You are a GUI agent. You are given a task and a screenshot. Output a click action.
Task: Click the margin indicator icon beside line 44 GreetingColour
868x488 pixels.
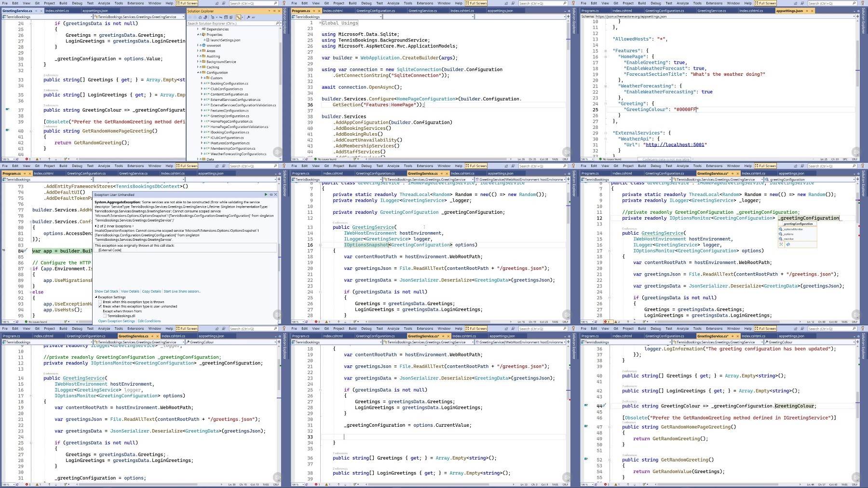pyautogui.click(x=586, y=405)
